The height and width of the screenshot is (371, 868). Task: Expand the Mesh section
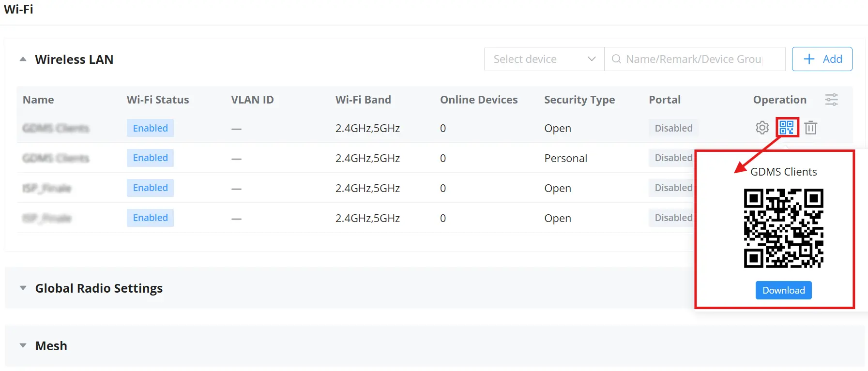[23, 345]
